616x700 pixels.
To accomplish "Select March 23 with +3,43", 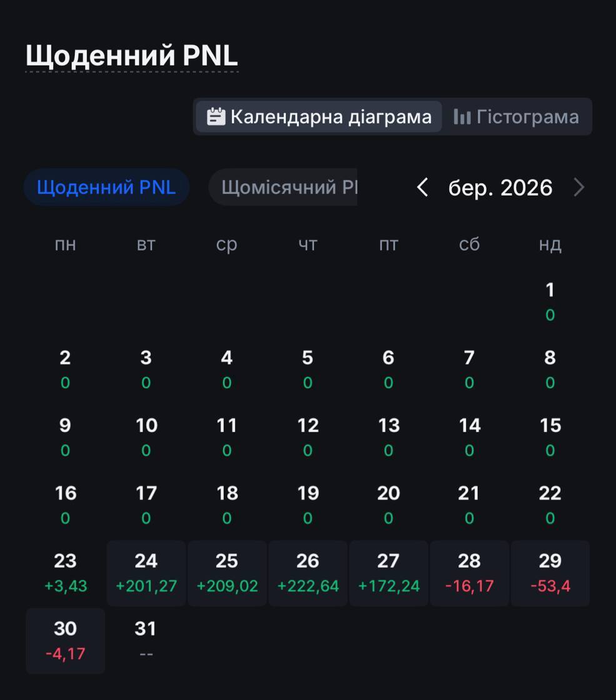I will 65,573.
